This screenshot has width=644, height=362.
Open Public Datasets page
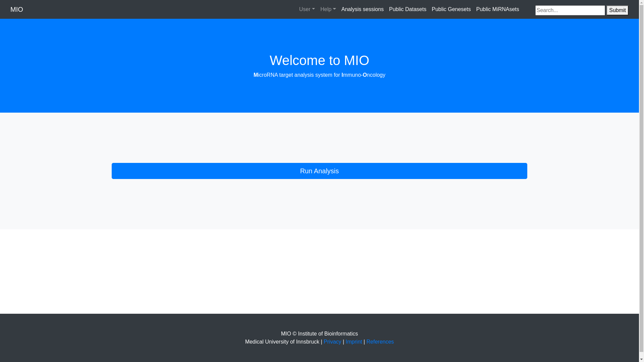408,9
